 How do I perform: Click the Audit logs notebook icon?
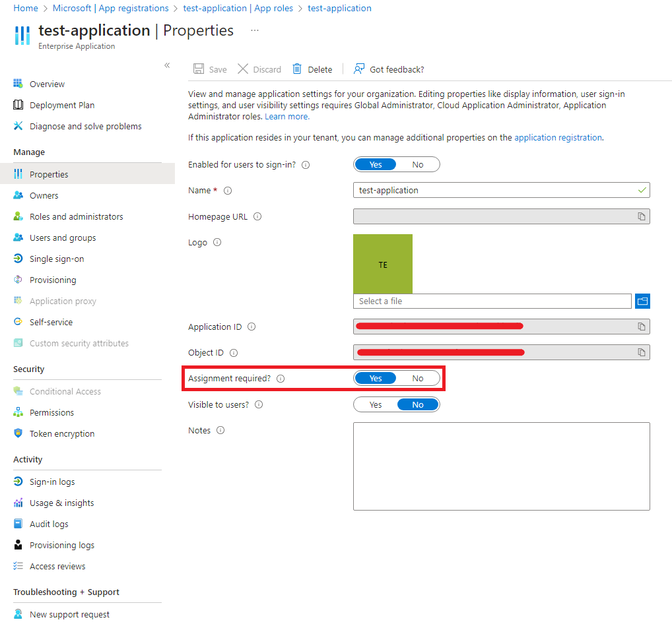[18, 524]
